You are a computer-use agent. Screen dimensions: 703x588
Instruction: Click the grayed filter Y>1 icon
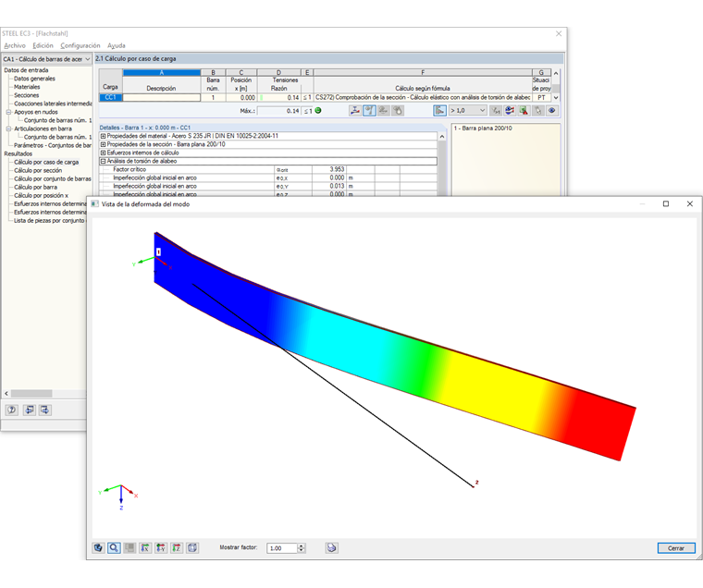point(496,110)
